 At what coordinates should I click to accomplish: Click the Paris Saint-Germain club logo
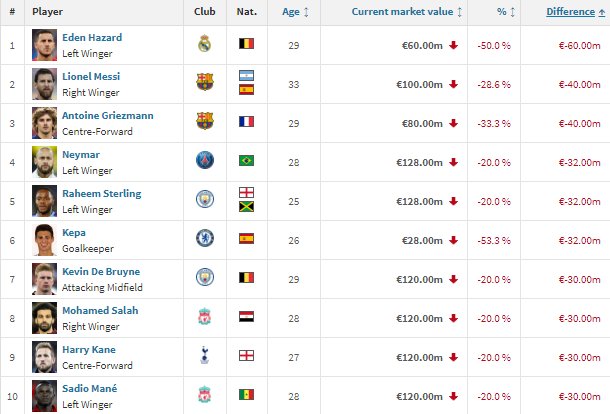point(205,160)
